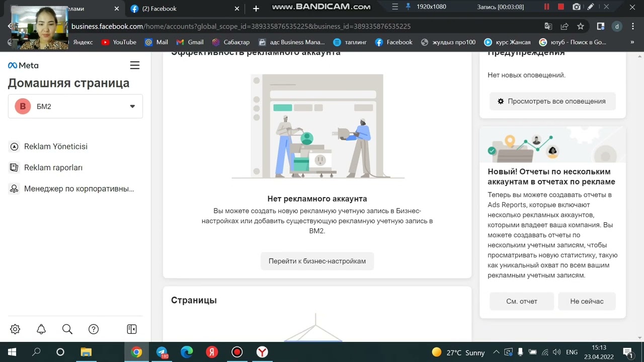Open the Yandex Я icon in the taskbar

[x=212, y=352]
